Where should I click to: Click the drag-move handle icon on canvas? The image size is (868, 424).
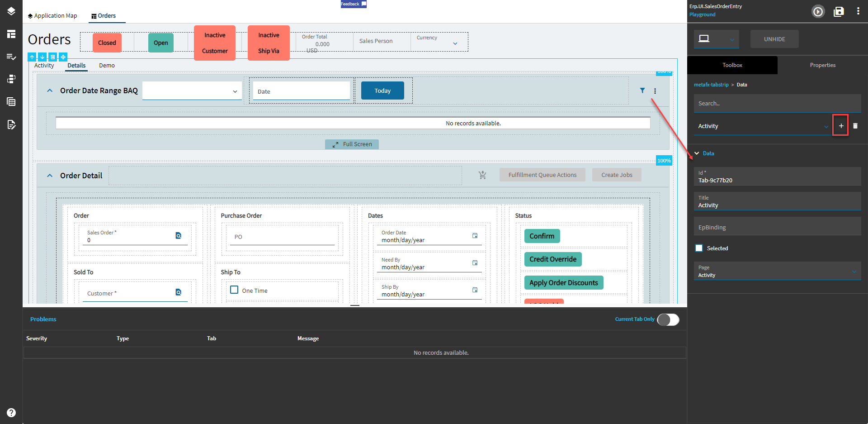pos(63,57)
